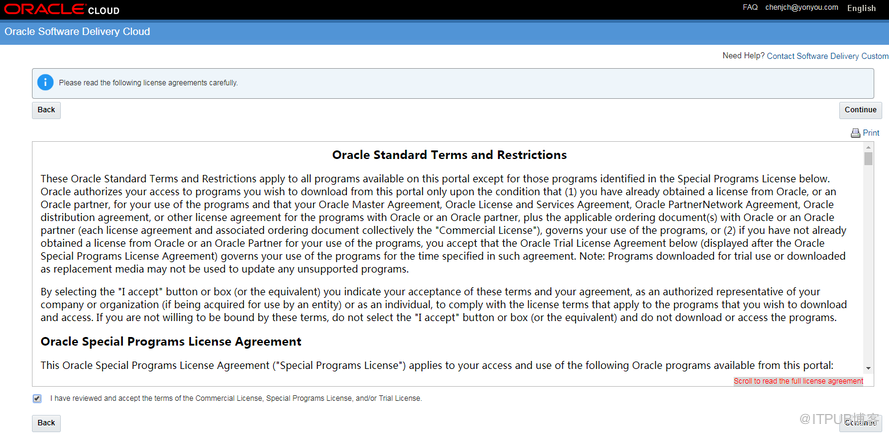The image size is (889, 434).
Task: Change language from English
Action: pos(861,8)
